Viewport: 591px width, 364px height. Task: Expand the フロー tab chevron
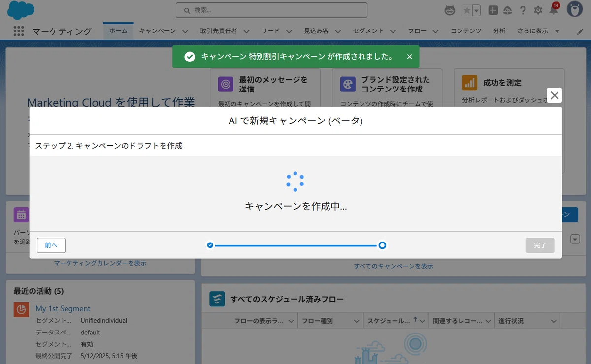pyautogui.click(x=435, y=31)
